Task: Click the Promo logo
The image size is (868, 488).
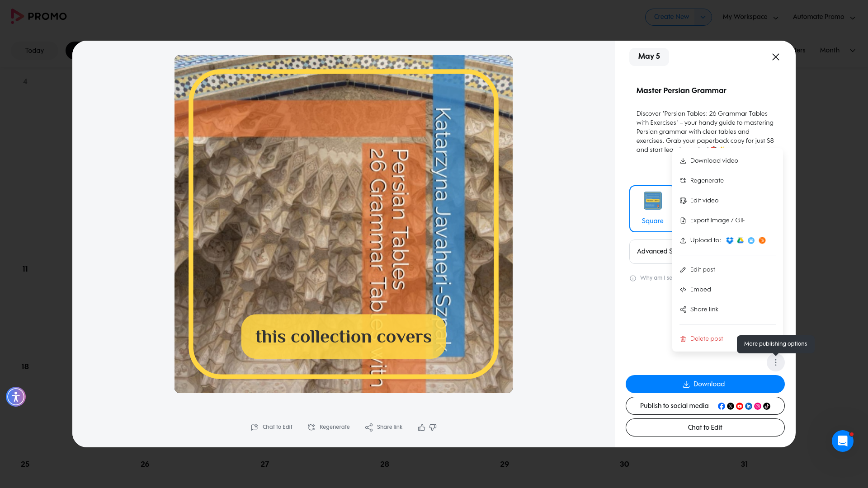Action: [x=38, y=16]
